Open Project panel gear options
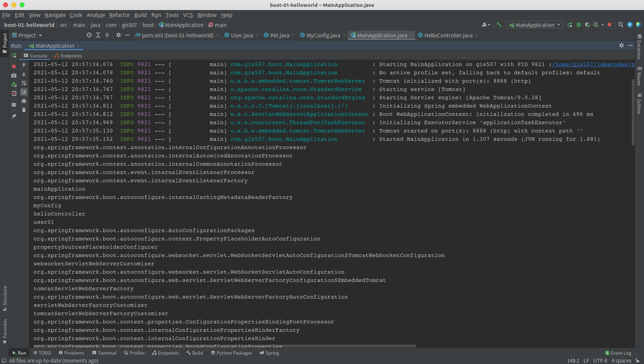The width and height of the screenshot is (644, 364). point(119,35)
